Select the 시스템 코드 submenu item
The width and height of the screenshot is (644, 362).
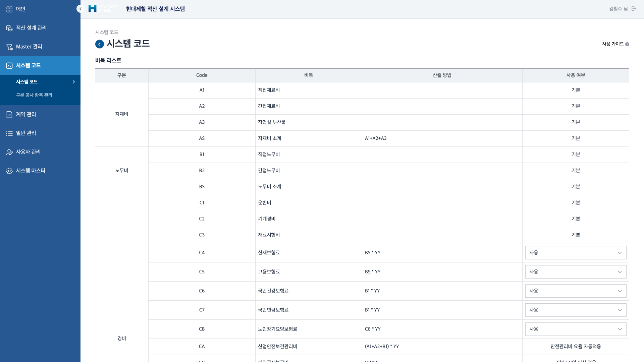[x=27, y=82]
